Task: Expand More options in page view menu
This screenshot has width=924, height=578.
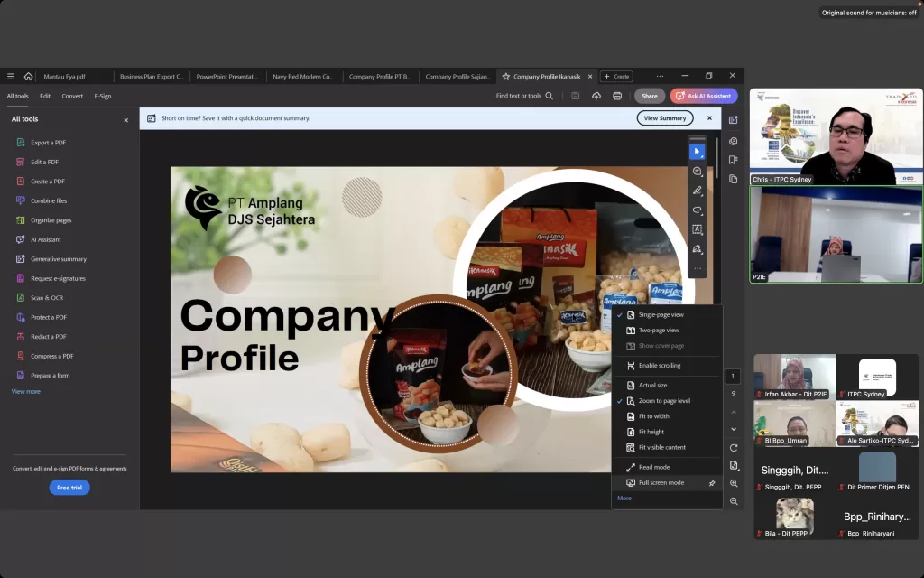Action: 624,499
